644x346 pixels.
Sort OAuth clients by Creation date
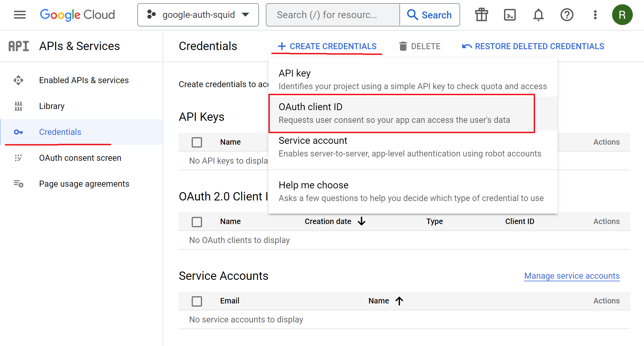335,221
